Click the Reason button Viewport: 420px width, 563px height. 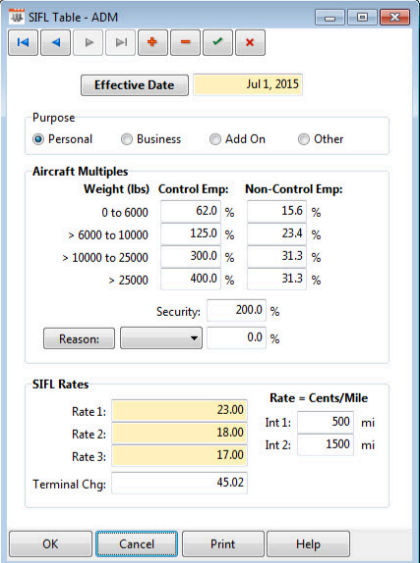coord(79,338)
